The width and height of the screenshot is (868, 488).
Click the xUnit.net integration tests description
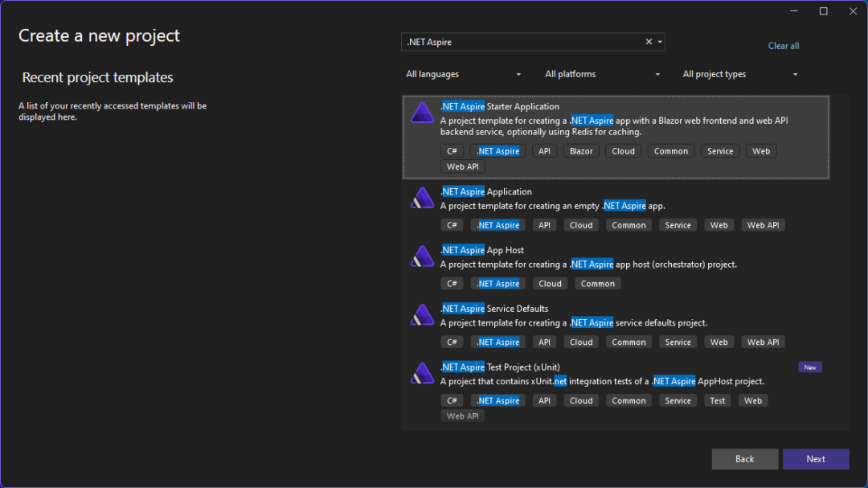(602, 382)
